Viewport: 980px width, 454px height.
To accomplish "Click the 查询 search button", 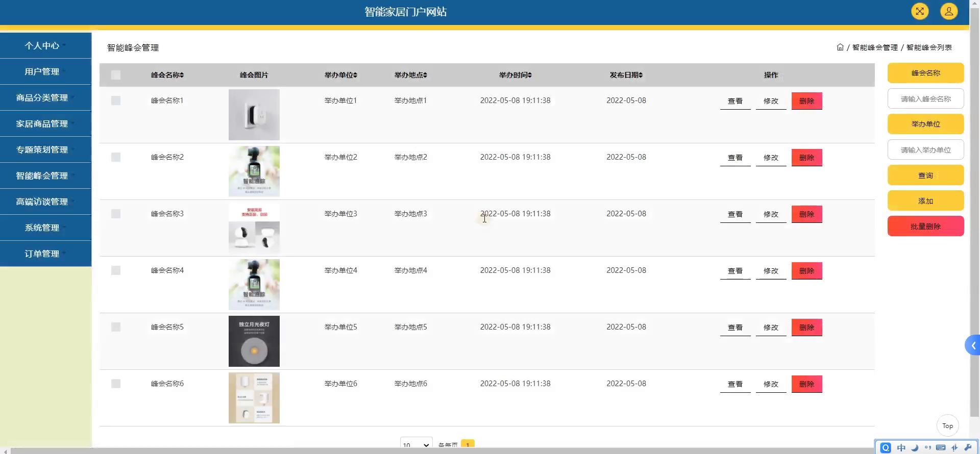I will 925,175.
